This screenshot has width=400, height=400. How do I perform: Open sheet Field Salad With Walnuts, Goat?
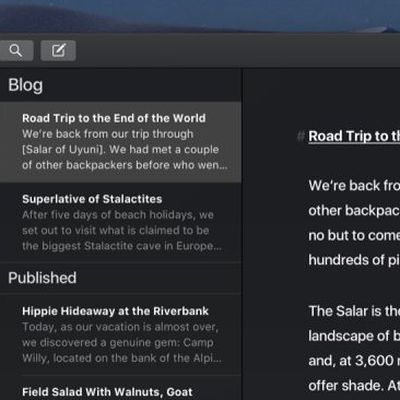120,388
